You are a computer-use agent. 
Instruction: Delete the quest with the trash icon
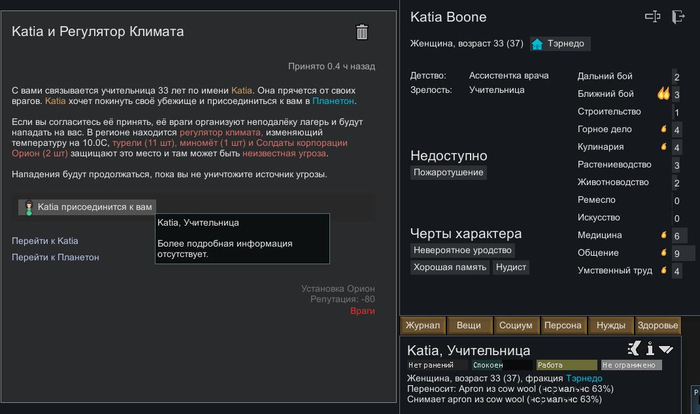(362, 32)
